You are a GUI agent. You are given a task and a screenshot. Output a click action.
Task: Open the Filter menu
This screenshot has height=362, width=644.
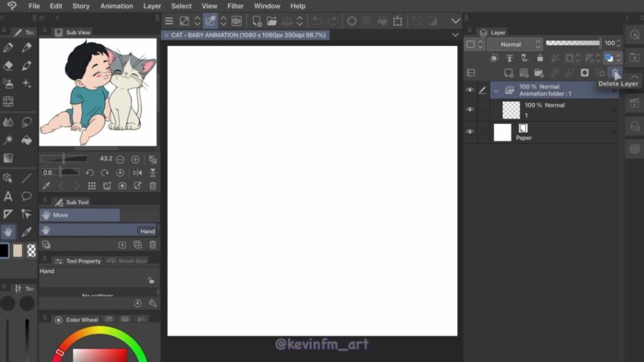235,6
